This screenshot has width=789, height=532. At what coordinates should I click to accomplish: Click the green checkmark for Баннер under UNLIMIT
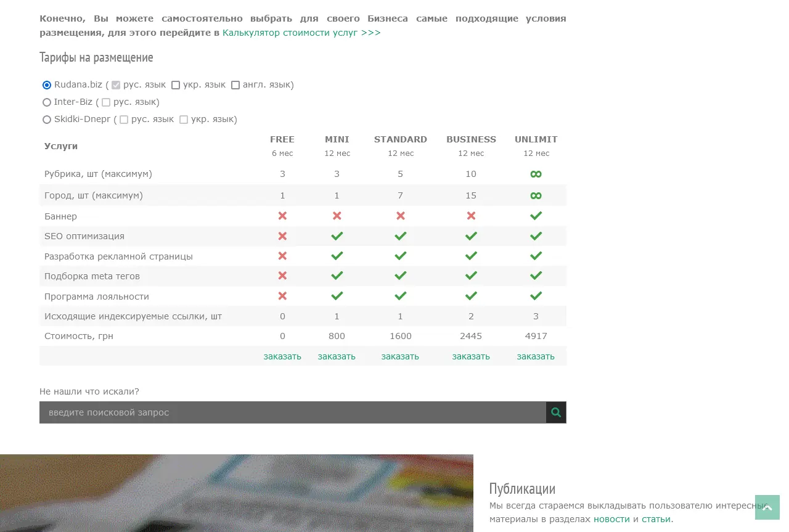tap(536, 216)
